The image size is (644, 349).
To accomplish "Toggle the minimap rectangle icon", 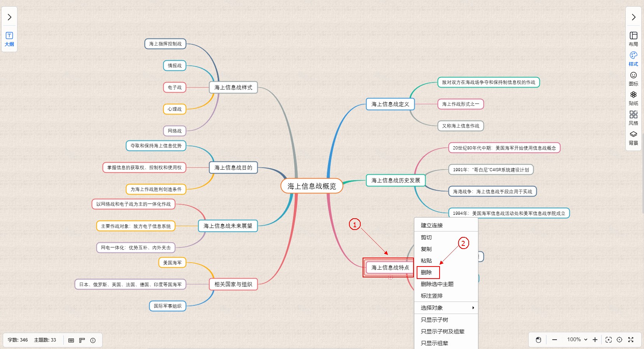I will [71, 340].
